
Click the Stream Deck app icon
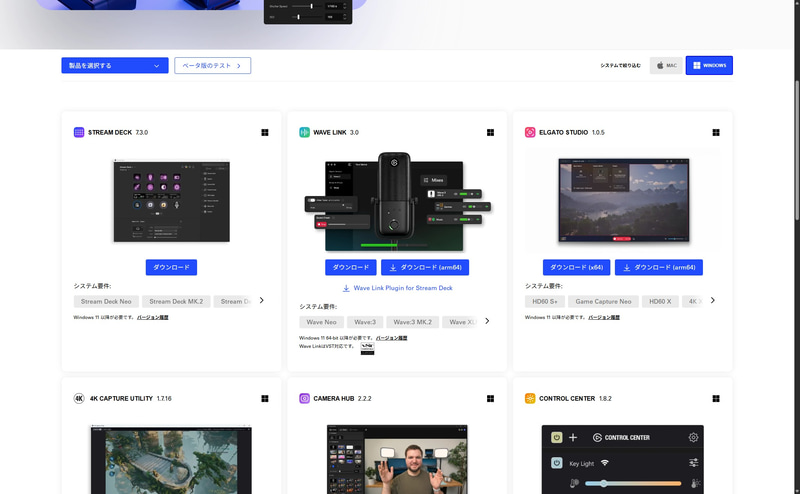click(79, 132)
